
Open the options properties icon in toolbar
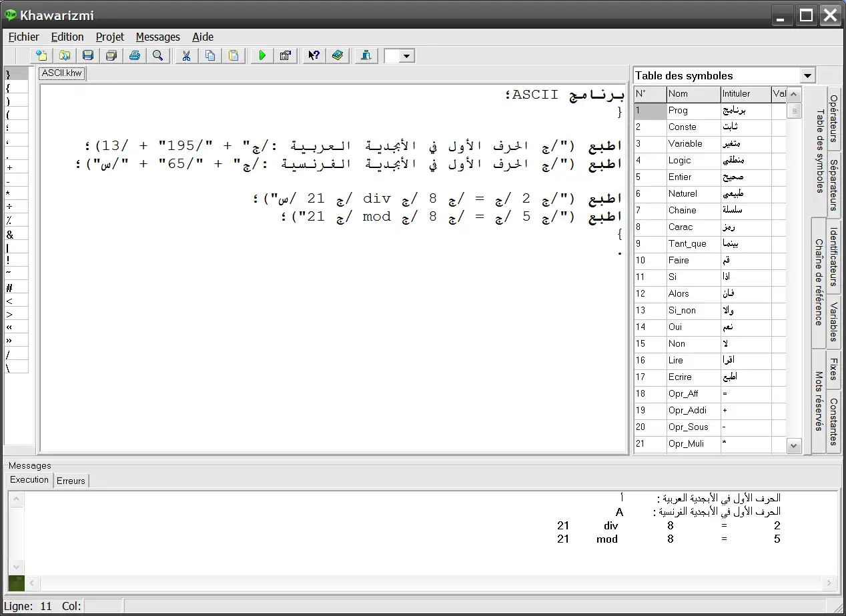pos(286,55)
